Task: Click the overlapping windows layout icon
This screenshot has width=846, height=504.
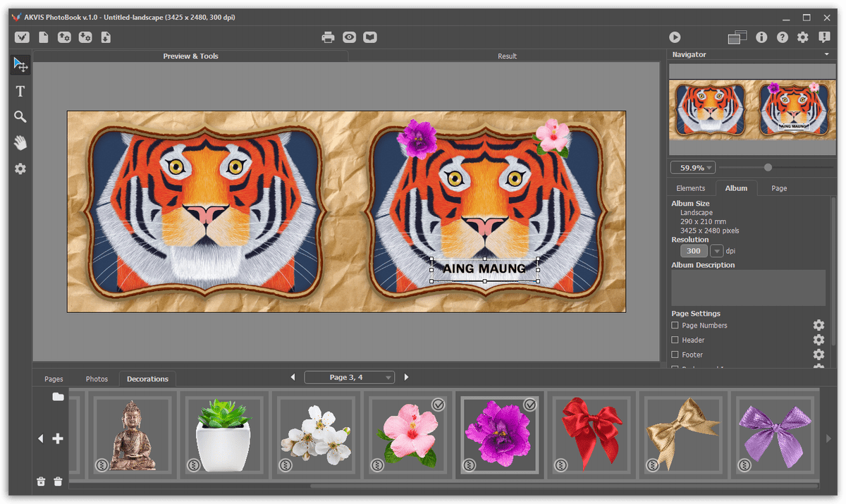Action: point(737,37)
